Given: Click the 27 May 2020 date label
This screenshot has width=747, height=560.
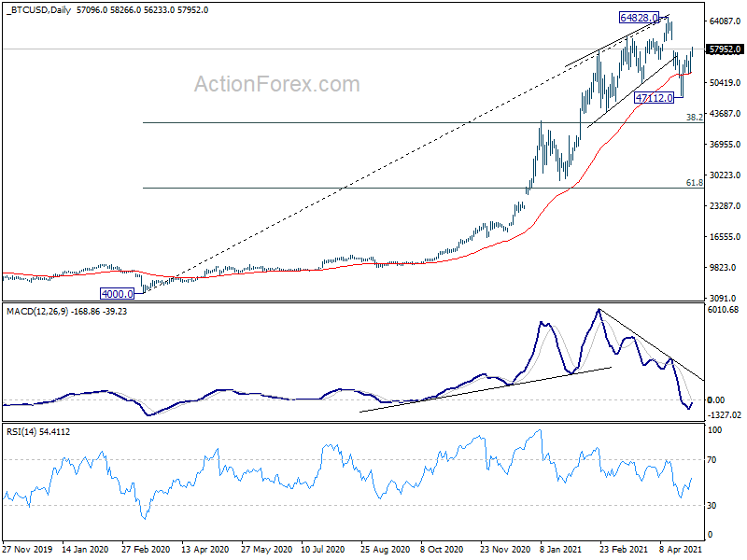Looking at the screenshot, I should 266,550.
